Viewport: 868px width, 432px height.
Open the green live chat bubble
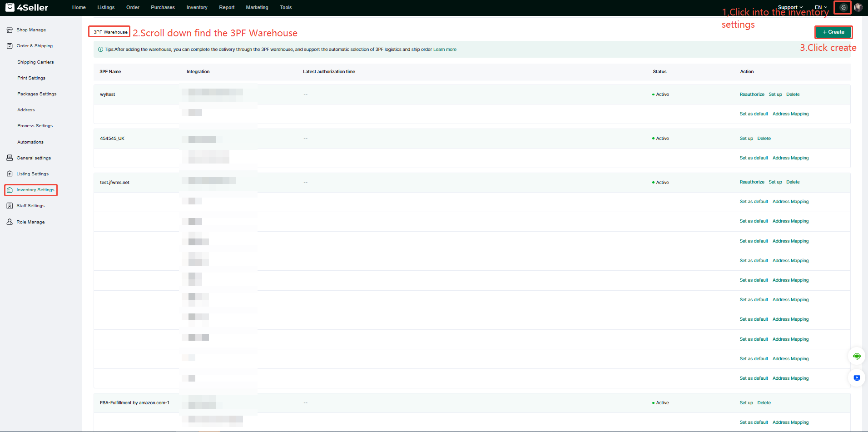[x=857, y=356]
